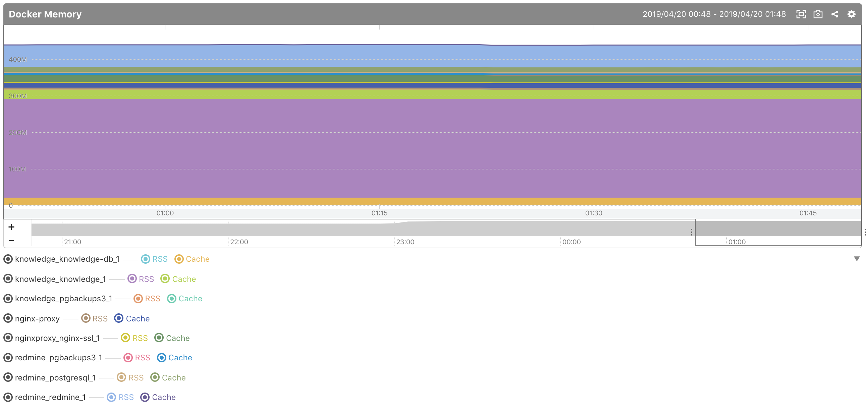The image size is (868, 412).
Task: Toggle nginx-proxy series group
Action: pyautogui.click(x=8, y=318)
